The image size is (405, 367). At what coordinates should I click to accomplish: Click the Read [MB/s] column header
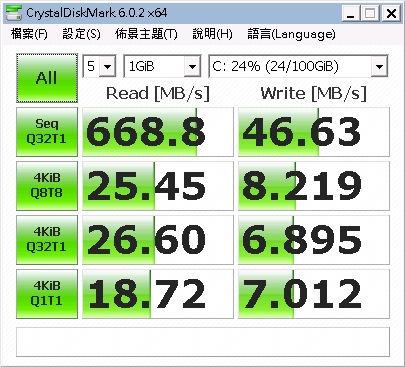158,93
